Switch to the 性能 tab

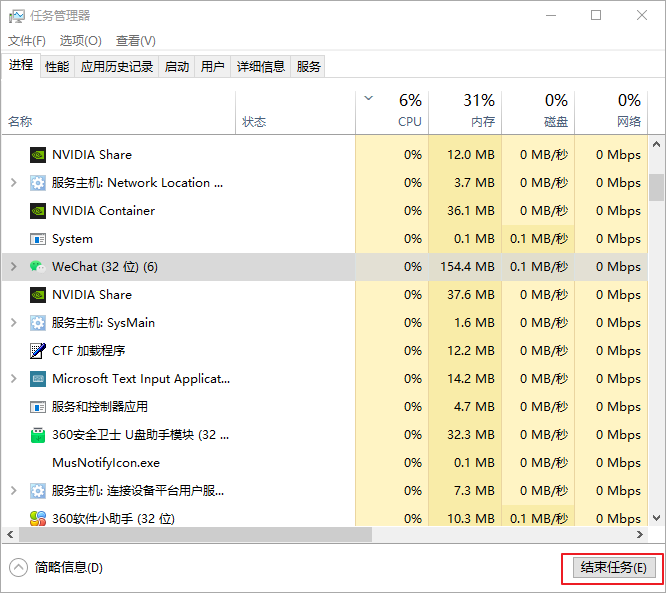click(x=57, y=67)
